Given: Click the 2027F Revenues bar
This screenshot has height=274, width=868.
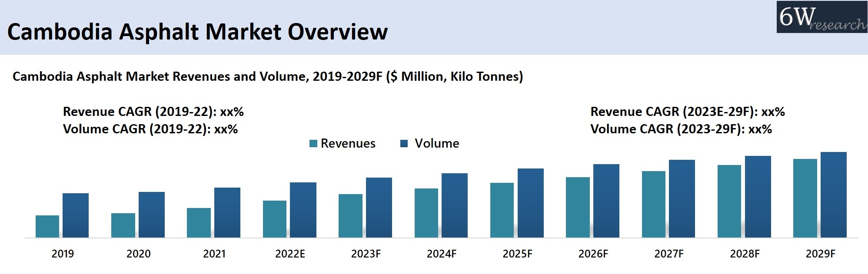Looking at the screenshot, I should [654, 204].
